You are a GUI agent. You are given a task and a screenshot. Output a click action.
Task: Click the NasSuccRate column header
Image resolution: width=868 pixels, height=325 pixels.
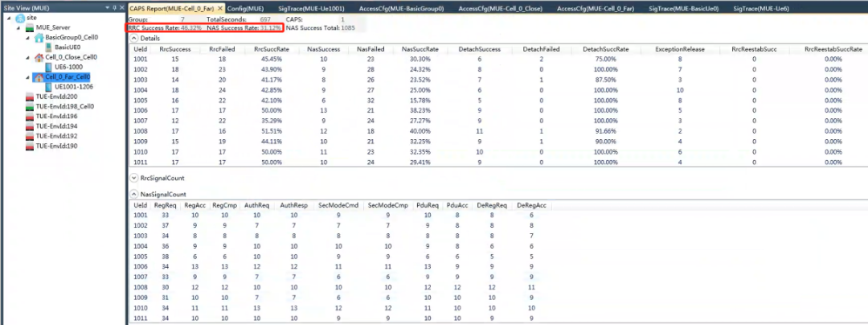click(420, 49)
